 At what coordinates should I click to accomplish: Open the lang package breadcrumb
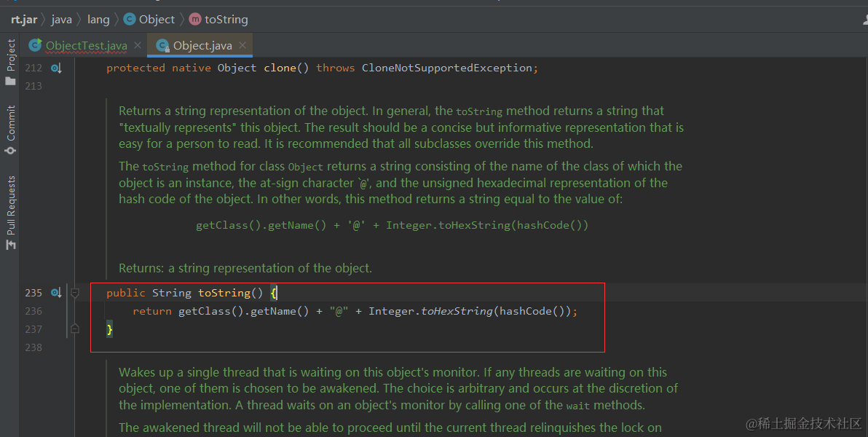[98, 20]
